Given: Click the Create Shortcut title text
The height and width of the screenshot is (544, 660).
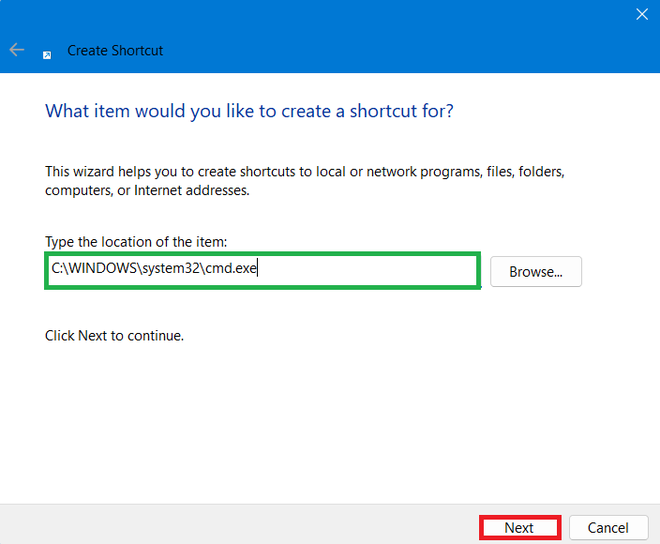Looking at the screenshot, I should click(x=115, y=50).
